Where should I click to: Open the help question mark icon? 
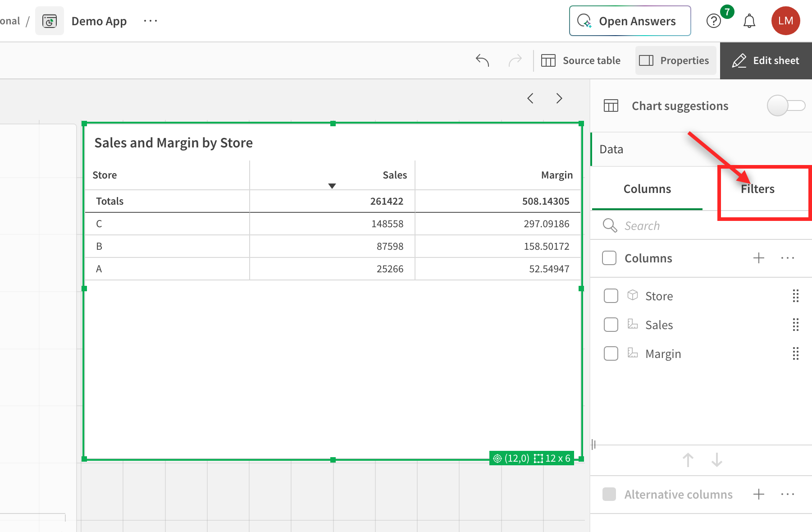714,21
